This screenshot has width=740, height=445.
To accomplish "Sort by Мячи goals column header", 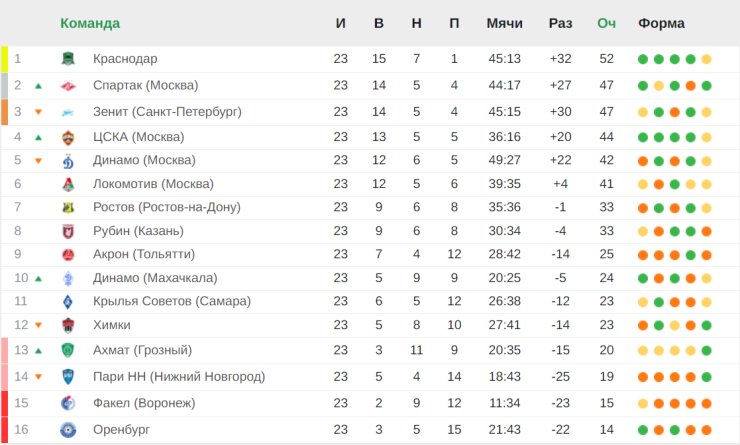I will [505, 23].
